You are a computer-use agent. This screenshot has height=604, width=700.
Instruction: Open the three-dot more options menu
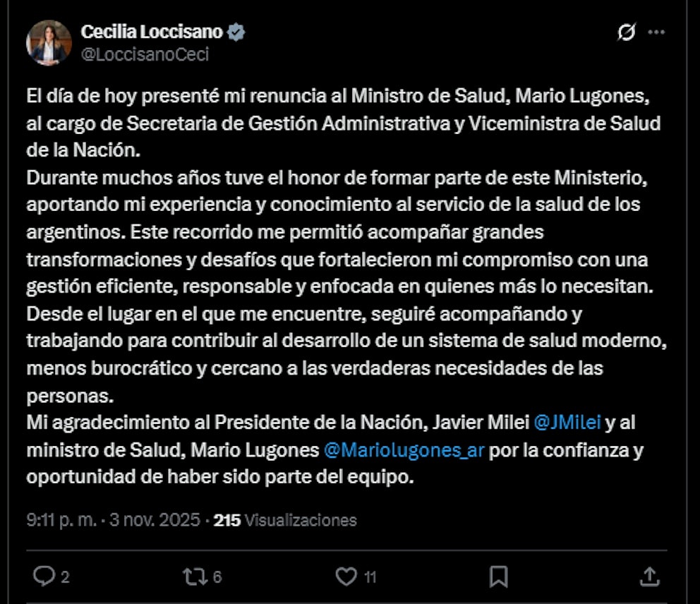click(x=656, y=32)
